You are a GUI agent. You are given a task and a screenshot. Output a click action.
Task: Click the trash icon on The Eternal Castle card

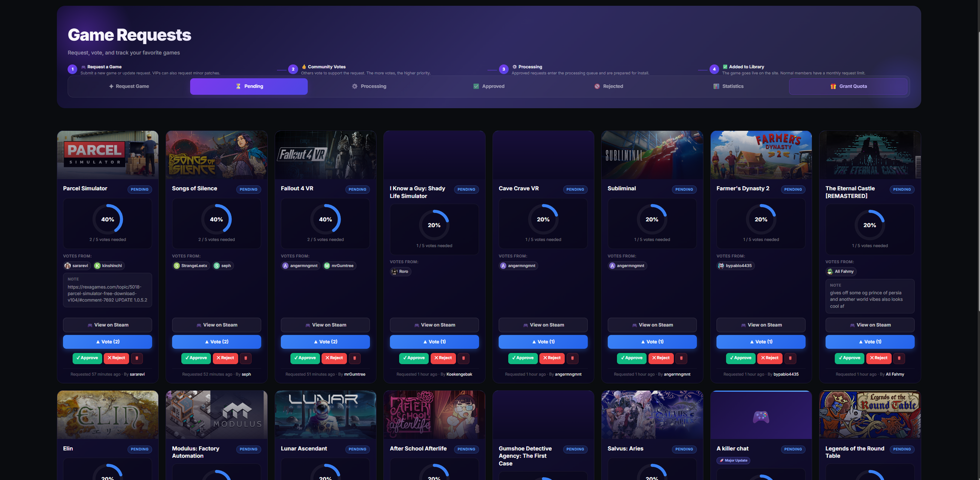(x=899, y=358)
